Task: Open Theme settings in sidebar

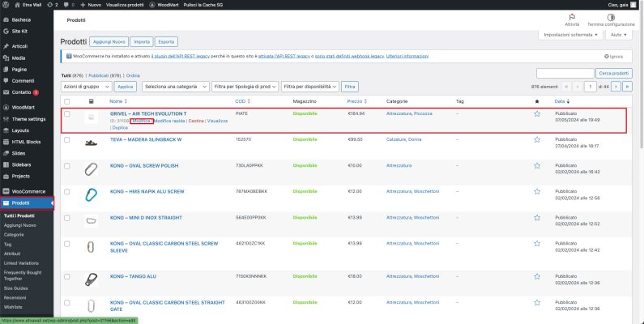Action: pos(27,119)
